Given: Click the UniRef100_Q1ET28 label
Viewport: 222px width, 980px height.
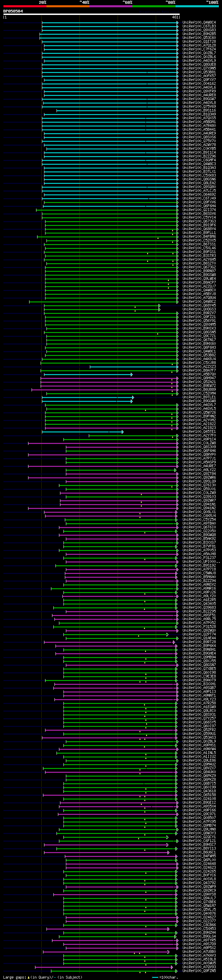Looking at the screenshot, I should pyautogui.click(x=199, y=41).
